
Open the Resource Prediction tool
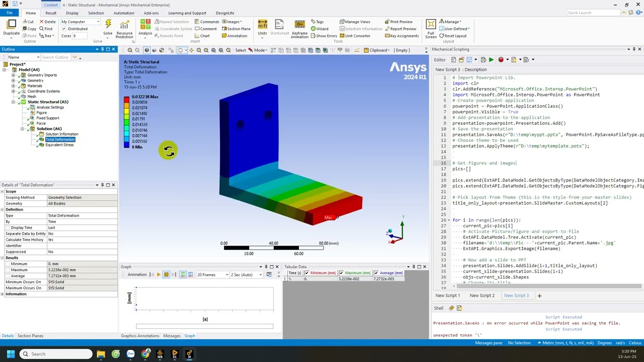pyautogui.click(x=124, y=29)
